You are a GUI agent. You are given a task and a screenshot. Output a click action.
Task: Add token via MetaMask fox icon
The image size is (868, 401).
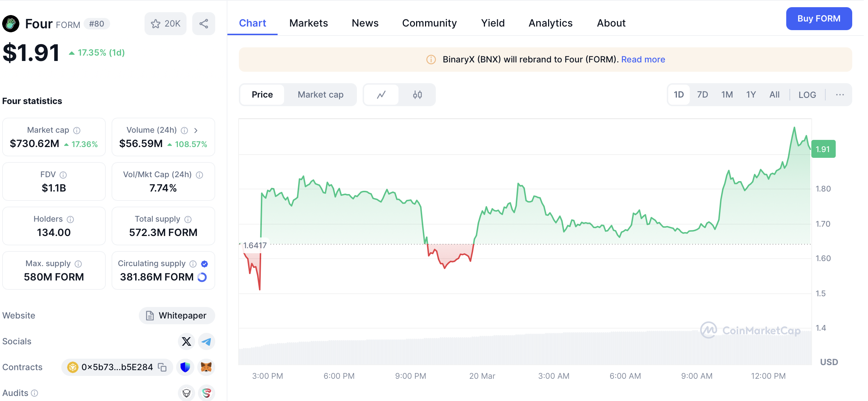(206, 367)
